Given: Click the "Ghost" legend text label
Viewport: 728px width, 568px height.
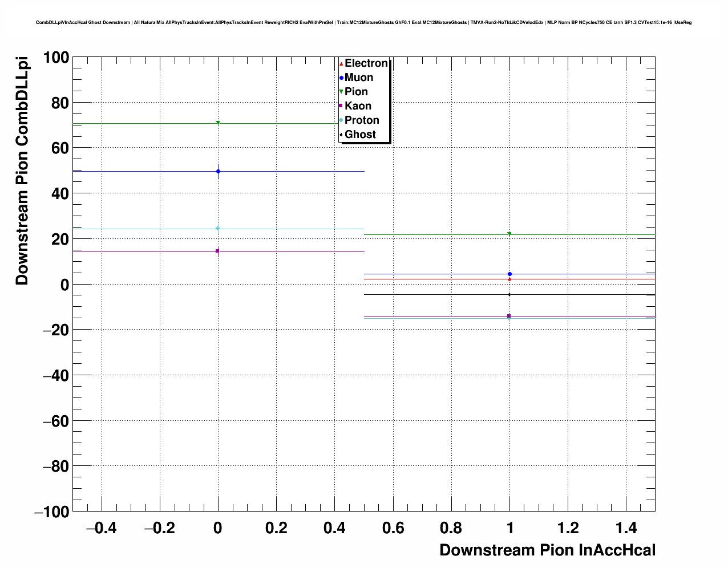Looking at the screenshot, I should coord(360,135).
